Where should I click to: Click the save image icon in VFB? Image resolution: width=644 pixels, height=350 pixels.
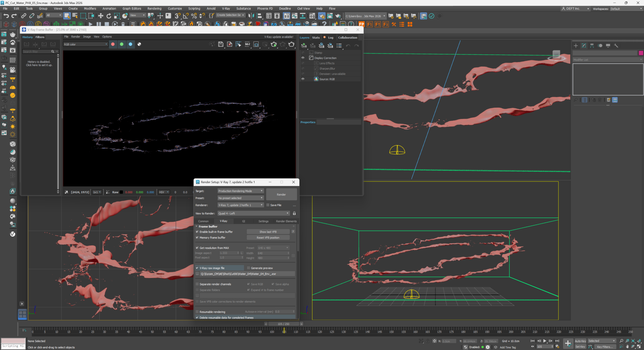221,44
